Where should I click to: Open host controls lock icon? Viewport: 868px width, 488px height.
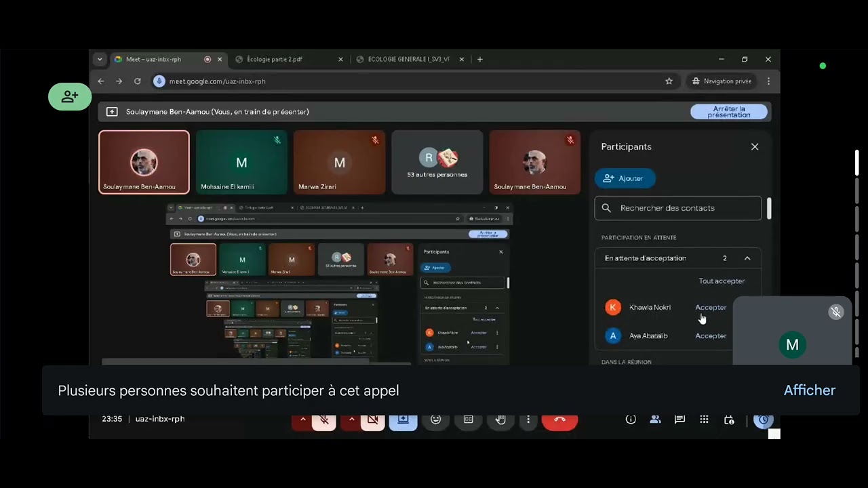[x=729, y=420]
